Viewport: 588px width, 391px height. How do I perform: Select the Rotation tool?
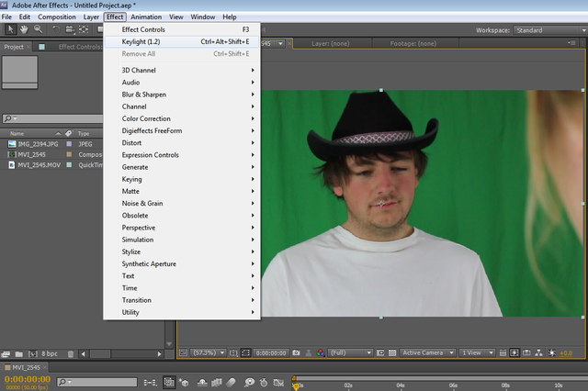point(55,29)
